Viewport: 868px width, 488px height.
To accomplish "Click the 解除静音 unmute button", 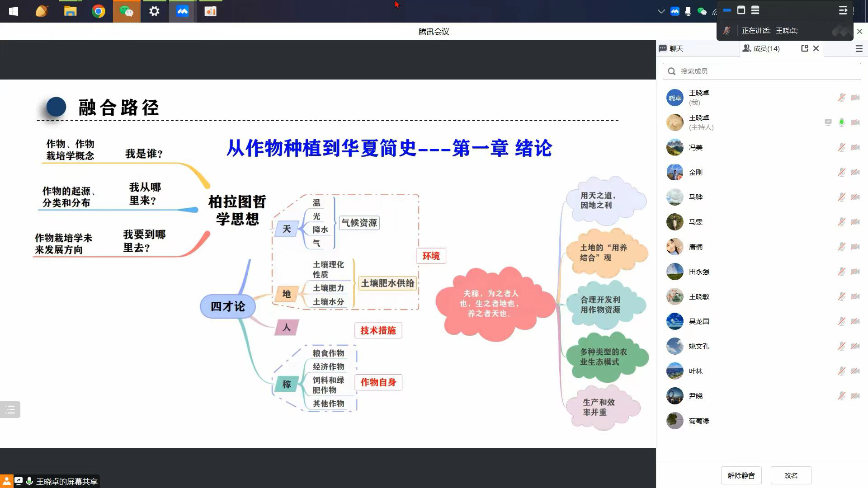I will click(x=741, y=475).
